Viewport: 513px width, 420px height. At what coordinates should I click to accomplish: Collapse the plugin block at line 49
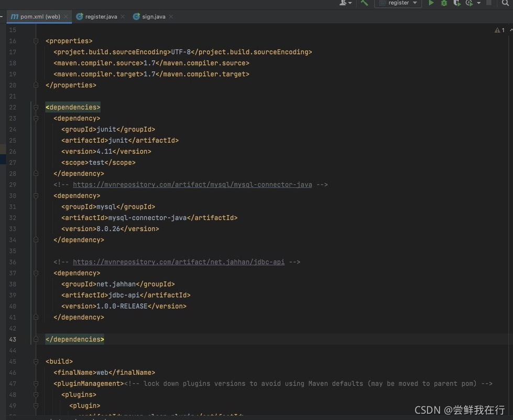36,406
